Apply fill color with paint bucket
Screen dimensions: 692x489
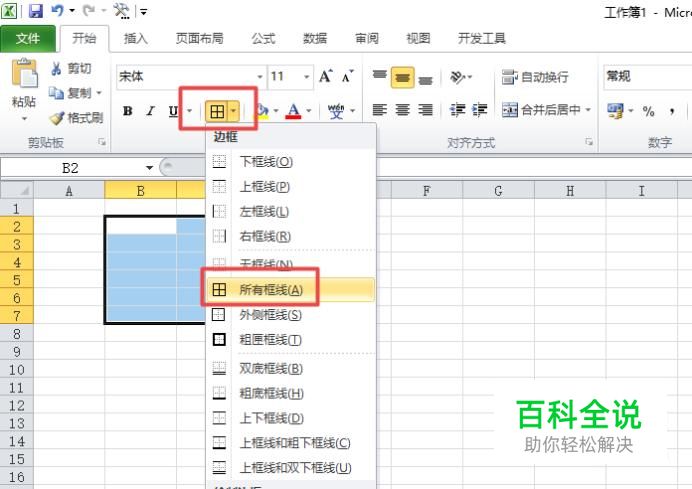[x=263, y=111]
